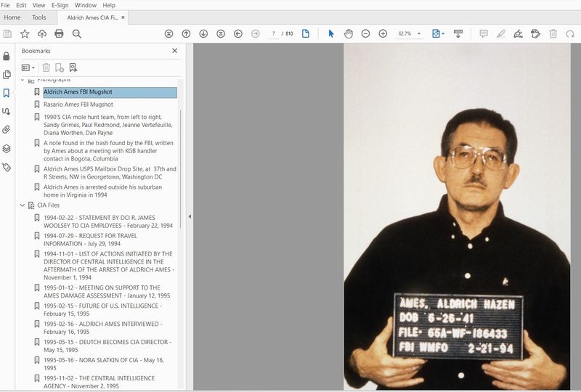Add the file to starred with the star icon

pyautogui.click(x=25, y=33)
